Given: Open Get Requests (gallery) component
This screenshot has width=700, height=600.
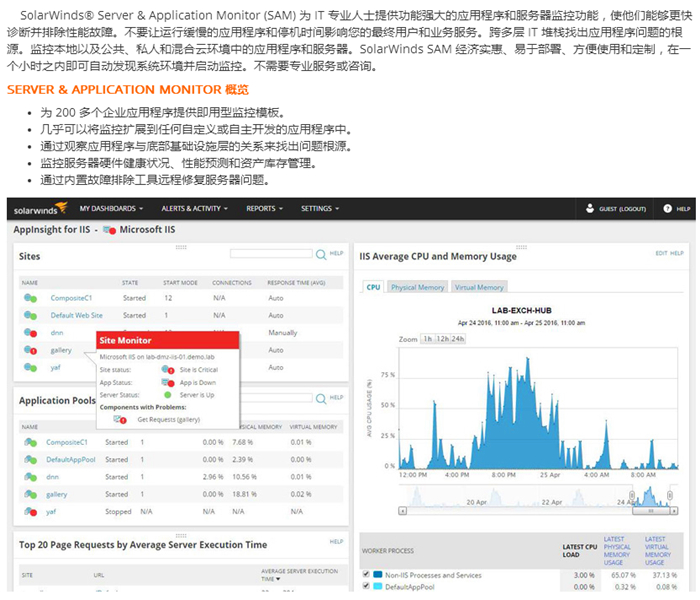Looking at the screenshot, I should pos(169,420).
